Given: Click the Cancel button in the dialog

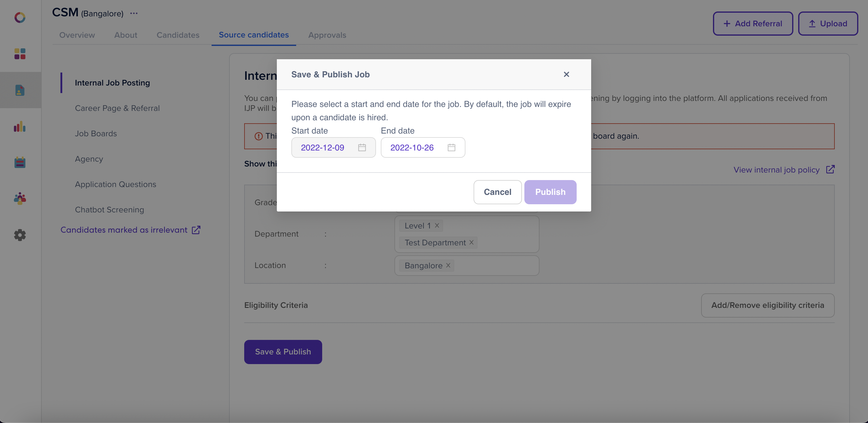Looking at the screenshot, I should pyautogui.click(x=497, y=192).
